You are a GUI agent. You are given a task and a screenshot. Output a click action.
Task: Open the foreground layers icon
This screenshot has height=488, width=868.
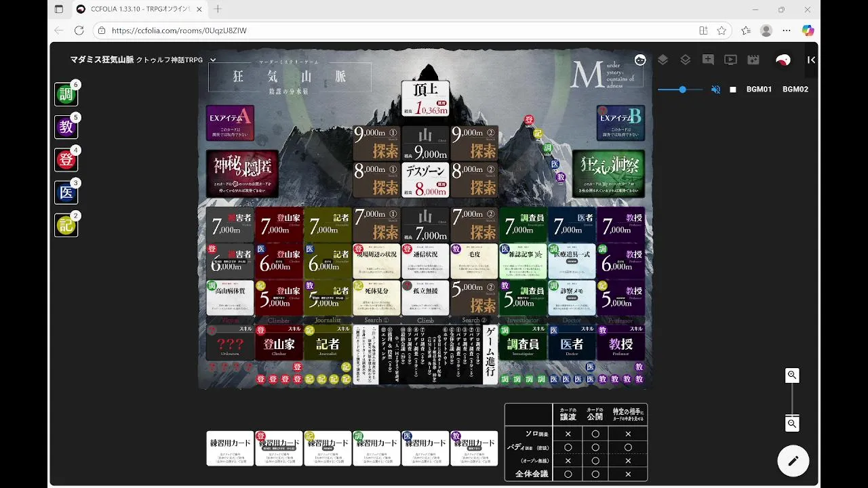[x=663, y=60]
